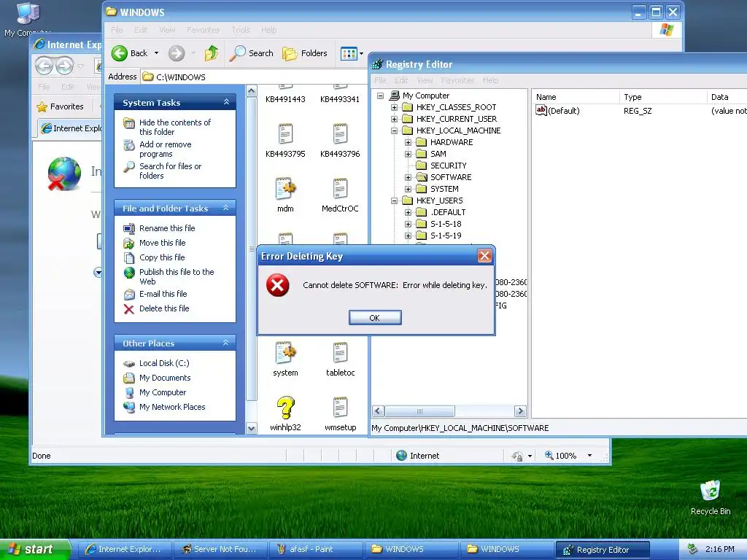The image size is (747, 560).
Task: Open the zoom 100% dropdown in Internet Explorer
Action: click(x=589, y=456)
